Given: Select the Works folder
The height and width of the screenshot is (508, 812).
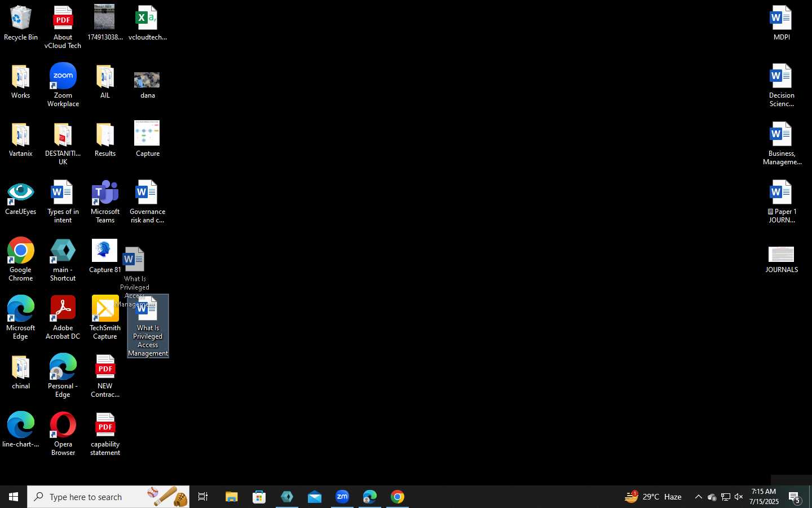Looking at the screenshot, I should pos(21,82).
